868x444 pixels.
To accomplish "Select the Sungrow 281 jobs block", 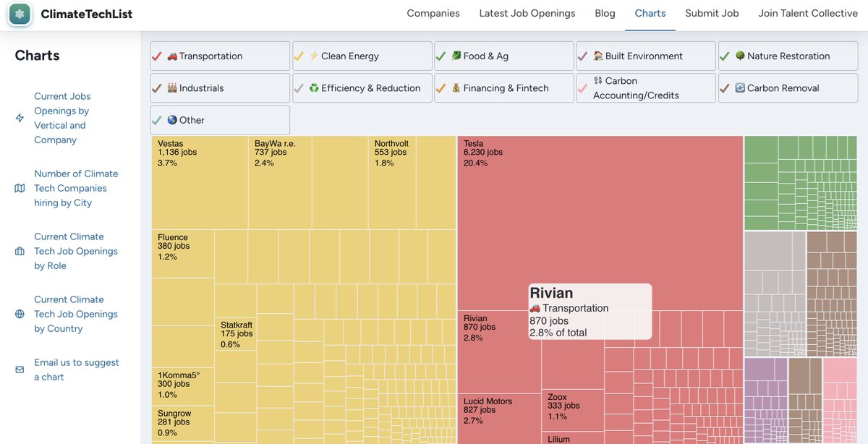I will point(183,424).
